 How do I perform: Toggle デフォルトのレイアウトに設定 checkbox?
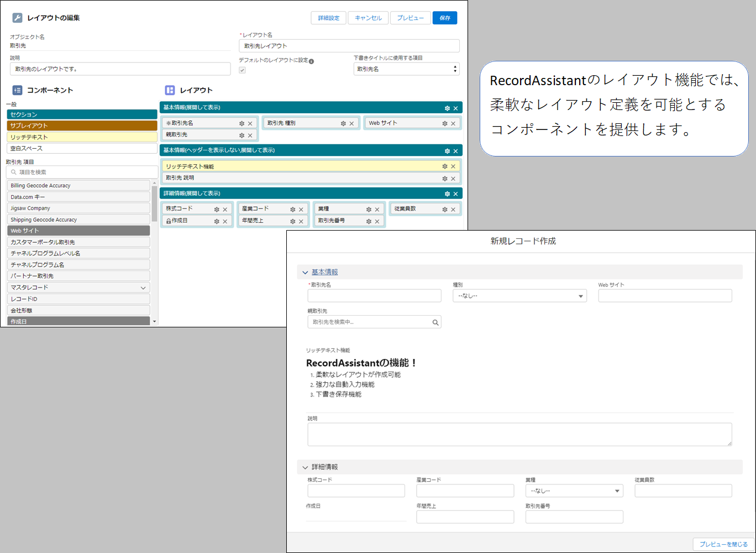pyautogui.click(x=242, y=70)
